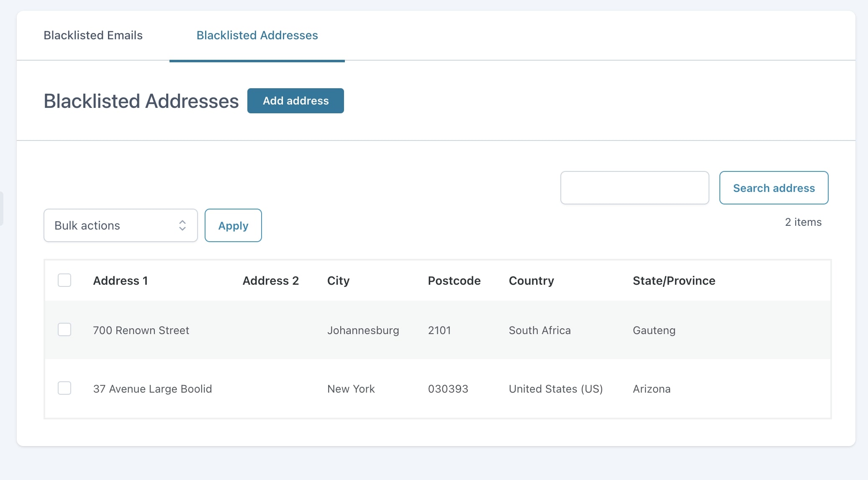Click the City column header
Screen dimensions: 868x480
(x=338, y=281)
